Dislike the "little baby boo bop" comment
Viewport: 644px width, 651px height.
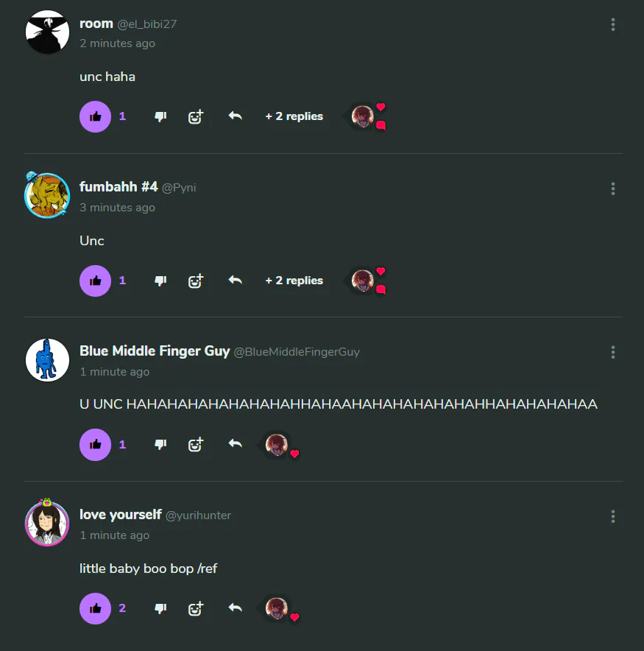[160, 608]
